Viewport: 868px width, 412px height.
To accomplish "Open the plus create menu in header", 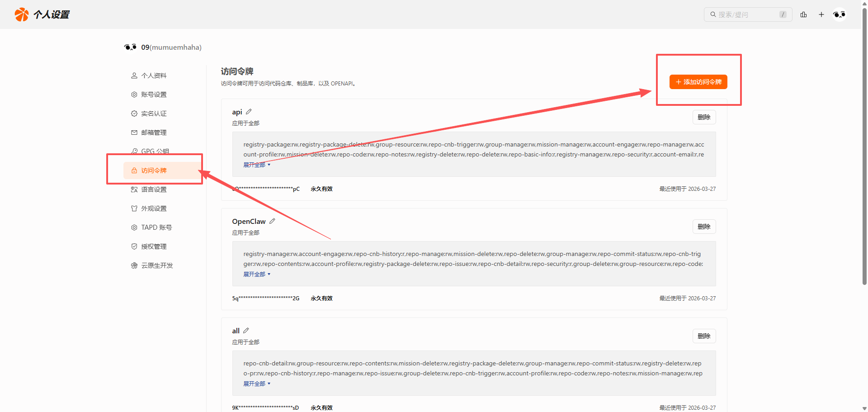I will tap(821, 14).
